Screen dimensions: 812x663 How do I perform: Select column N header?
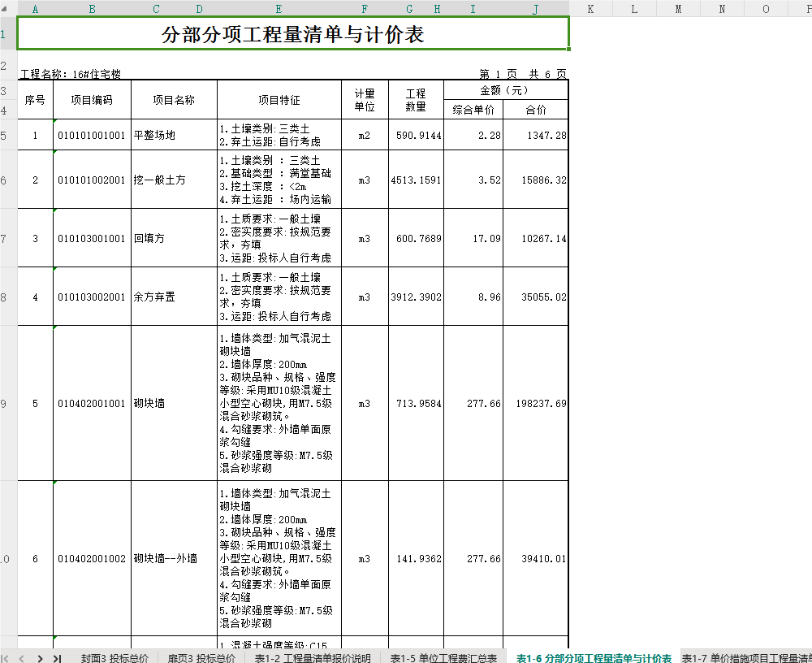coord(722,9)
